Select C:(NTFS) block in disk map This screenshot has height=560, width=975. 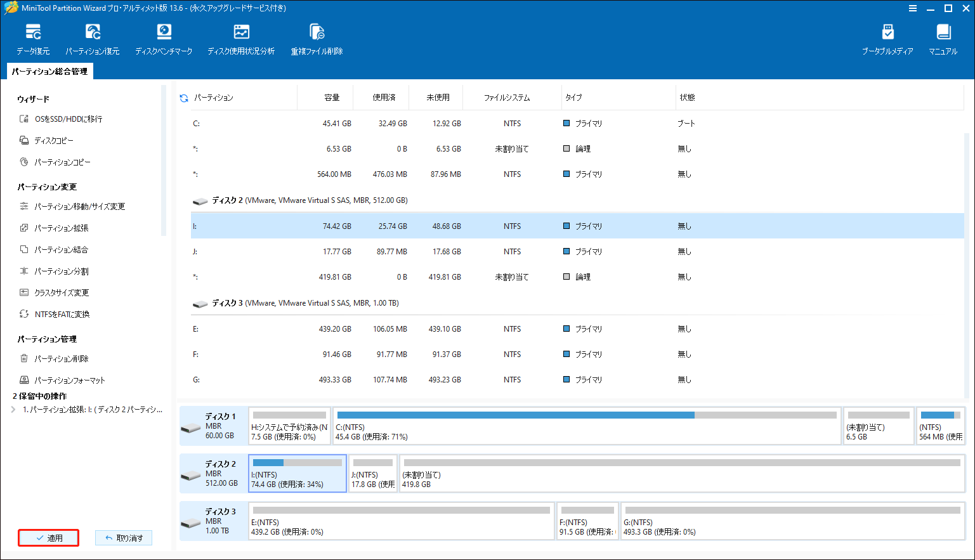587,426
